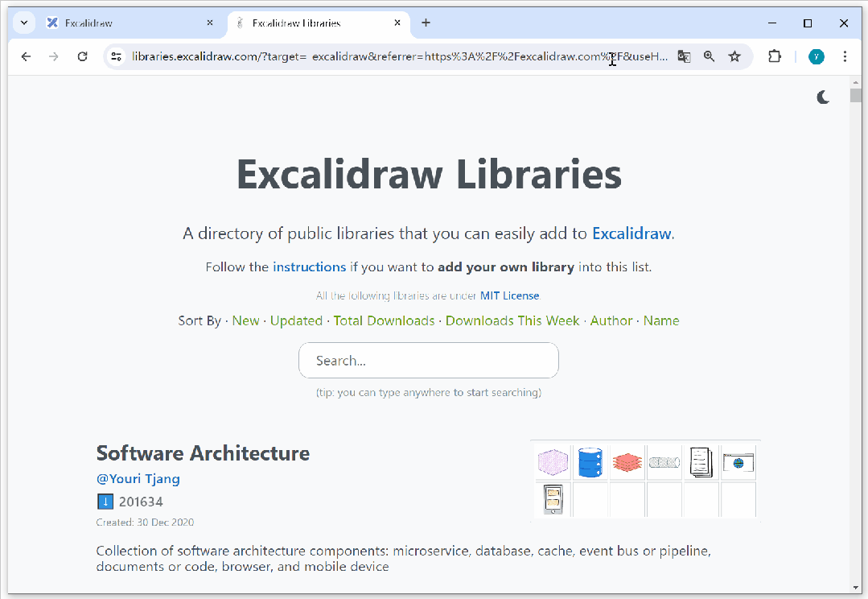Sort libraries by Updated
Screen dimensions: 868x599
pyautogui.click(x=296, y=320)
